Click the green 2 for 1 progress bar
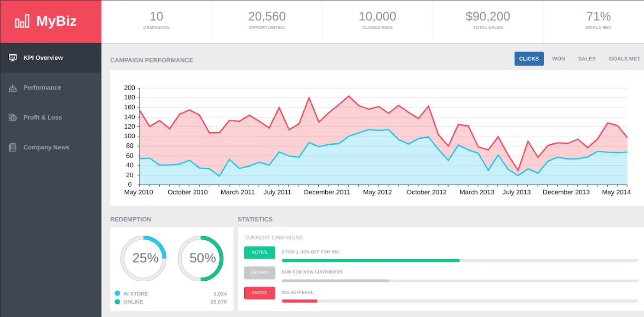This screenshot has width=644, height=317. pos(370,260)
